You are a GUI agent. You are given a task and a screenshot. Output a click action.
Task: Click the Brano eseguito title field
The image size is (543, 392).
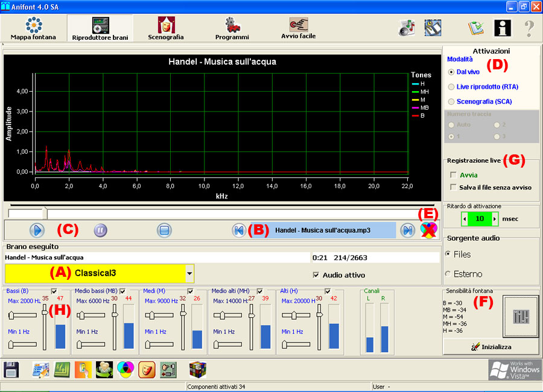click(x=157, y=258)
